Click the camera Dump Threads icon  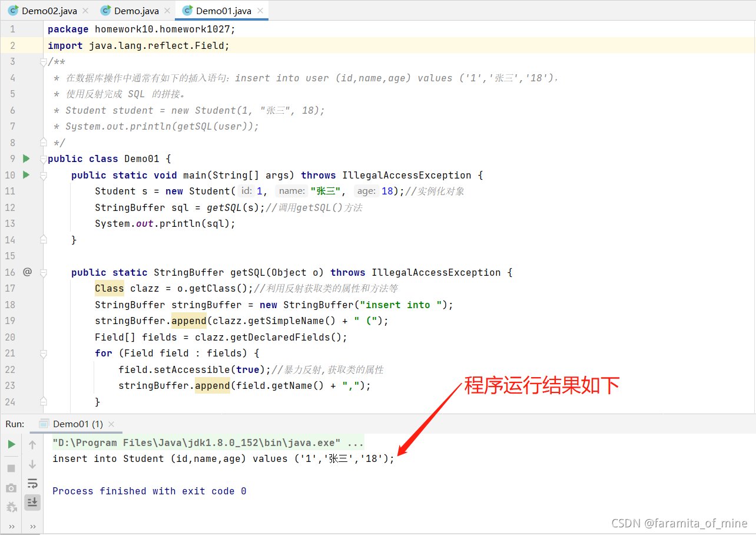(11, 488)
